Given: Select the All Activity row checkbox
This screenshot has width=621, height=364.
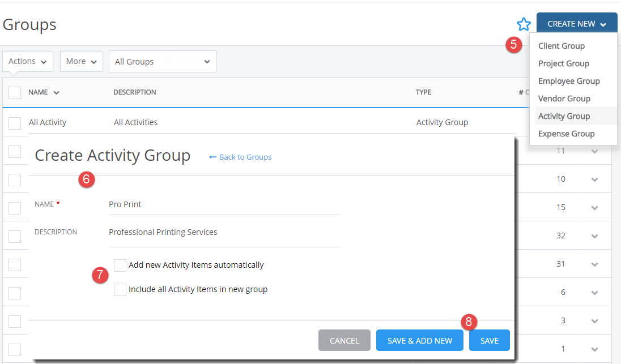Looking at the screenshot, I should coord(15,123).
